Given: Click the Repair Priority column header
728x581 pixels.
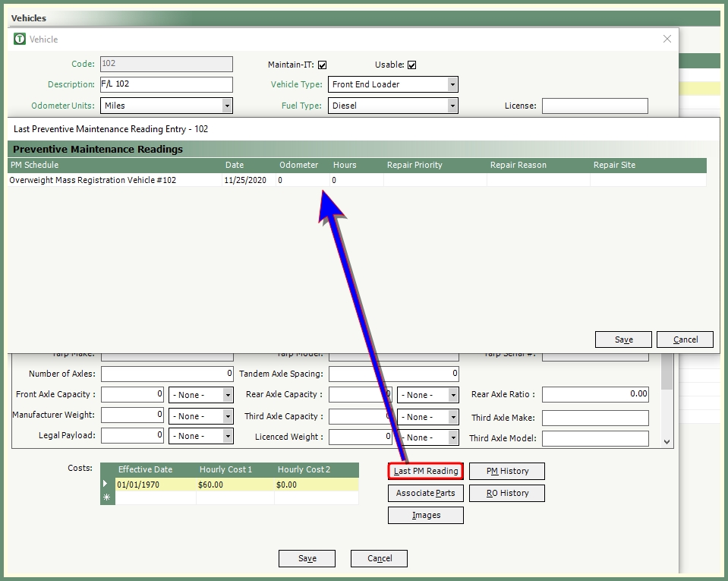Looking at the screenshot, I should tap(415, 165).
